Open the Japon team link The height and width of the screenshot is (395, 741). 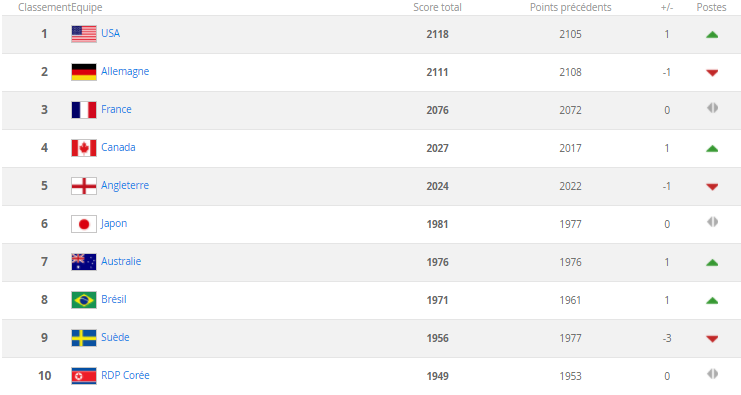(x=114, y=223)
